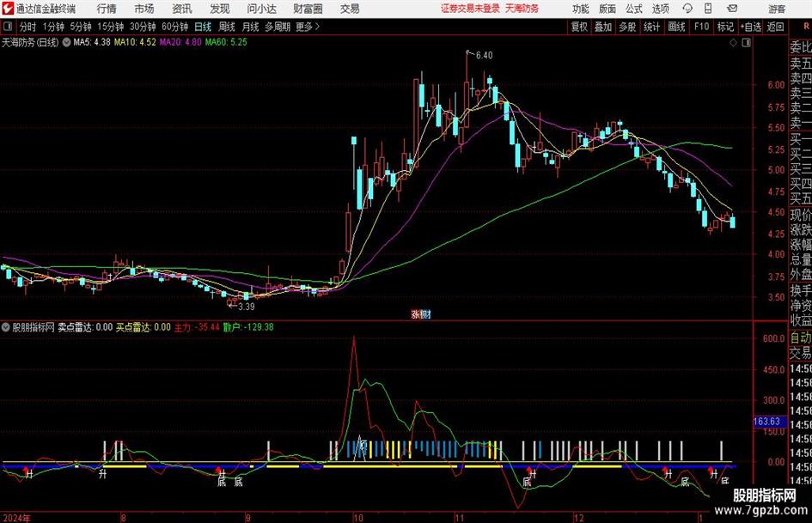The height and width of the screenshot is (523, 812).
Task: Toggle the right side panel icon
Action: pos(746,43)
